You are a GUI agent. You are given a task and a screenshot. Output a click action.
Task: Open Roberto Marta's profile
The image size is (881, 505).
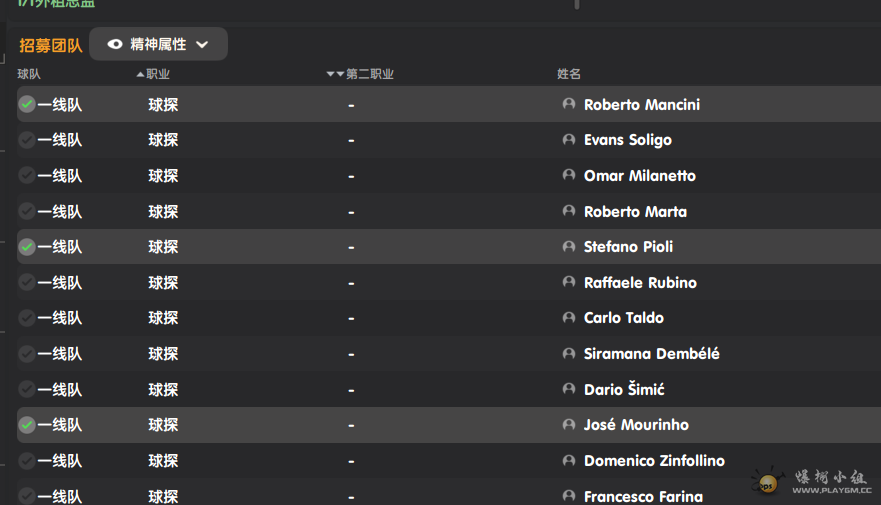point(635,211)
